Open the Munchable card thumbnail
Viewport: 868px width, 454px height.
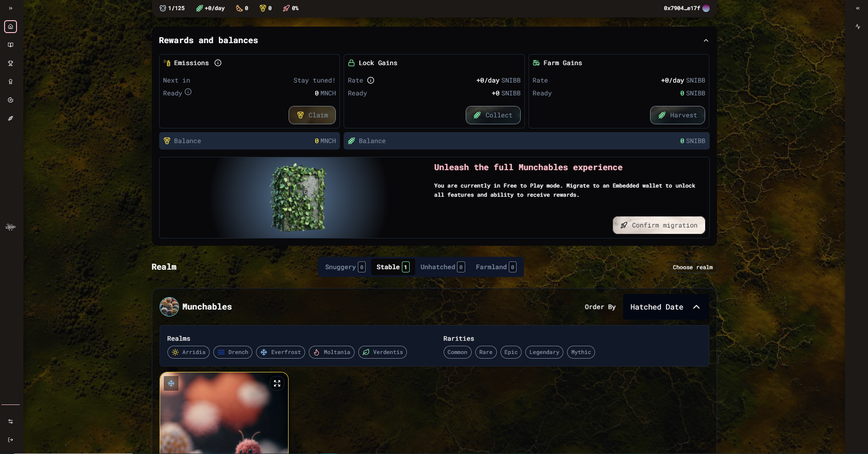(x=224, y=413)
